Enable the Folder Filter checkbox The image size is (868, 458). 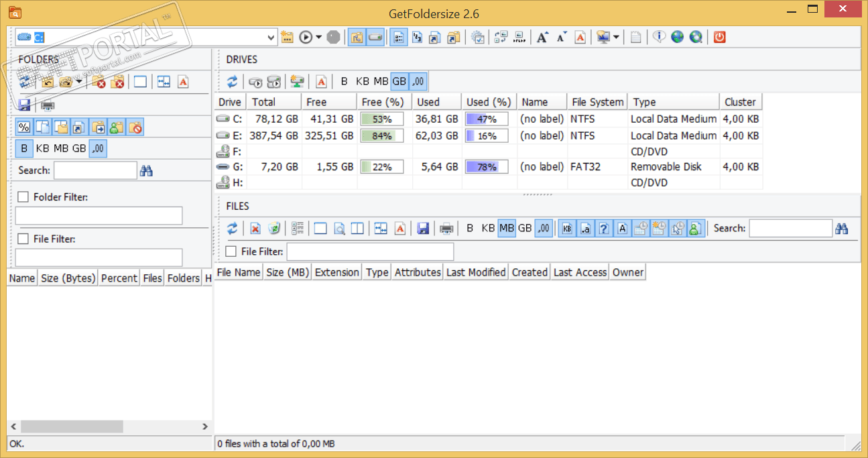[23, 197]
